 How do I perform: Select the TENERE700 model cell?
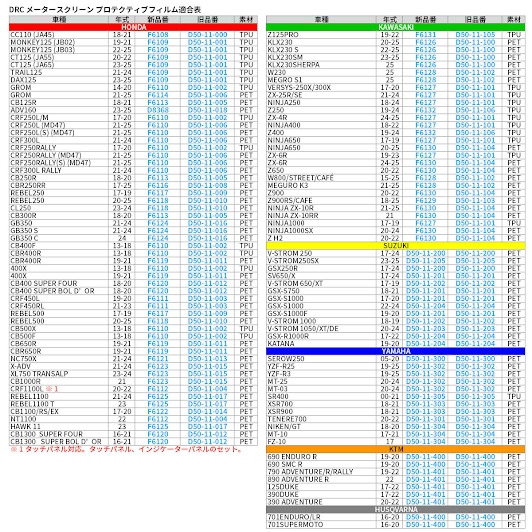(321, 419)
